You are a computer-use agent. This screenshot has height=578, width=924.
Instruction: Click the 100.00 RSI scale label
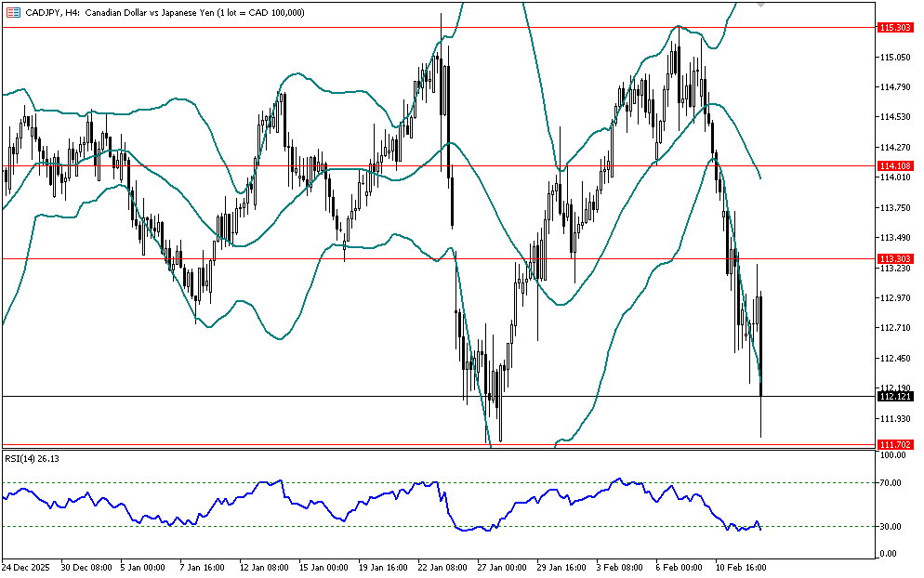(893, 455)
